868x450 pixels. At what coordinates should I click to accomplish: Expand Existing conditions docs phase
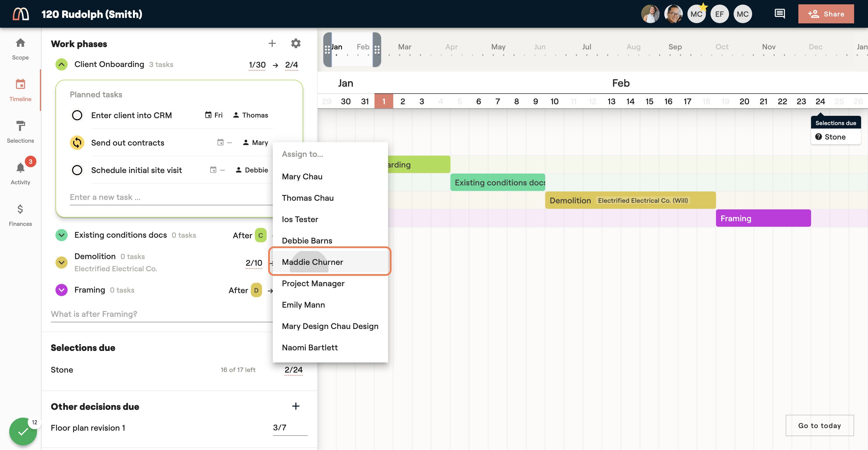(61, 235)
